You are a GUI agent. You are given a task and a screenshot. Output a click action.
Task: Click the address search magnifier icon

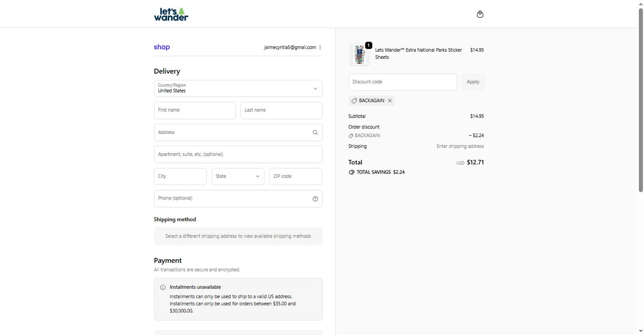click(x=315, y=133)
